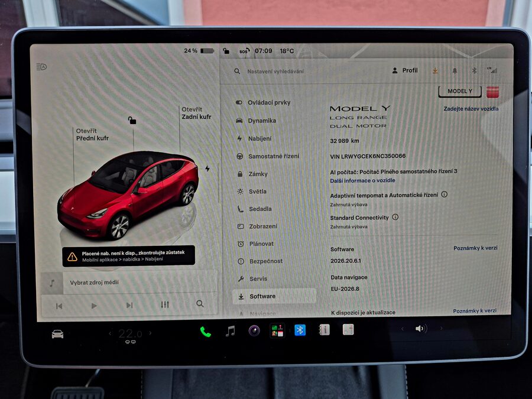Screen dimensions: 532x399
Task: Tap the orange software download icon
Action: 435,70
